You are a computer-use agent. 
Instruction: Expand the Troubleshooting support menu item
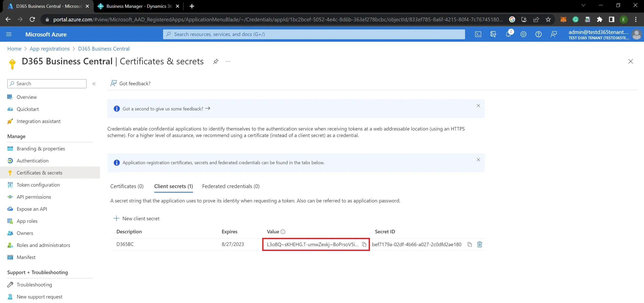[34, 284]
